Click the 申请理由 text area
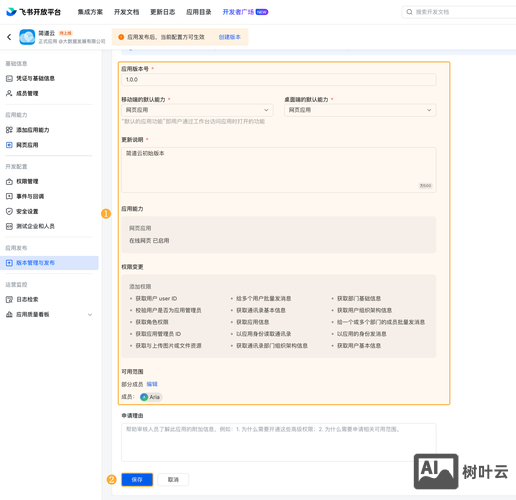This screenshot has width=516, height=500. point(279,442)
